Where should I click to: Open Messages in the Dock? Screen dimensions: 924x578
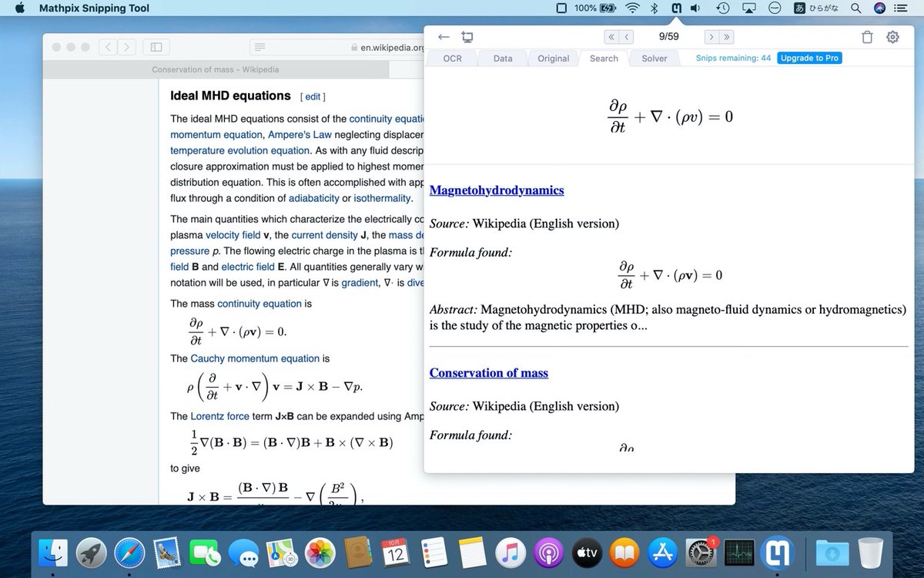[x=245, y=553]
